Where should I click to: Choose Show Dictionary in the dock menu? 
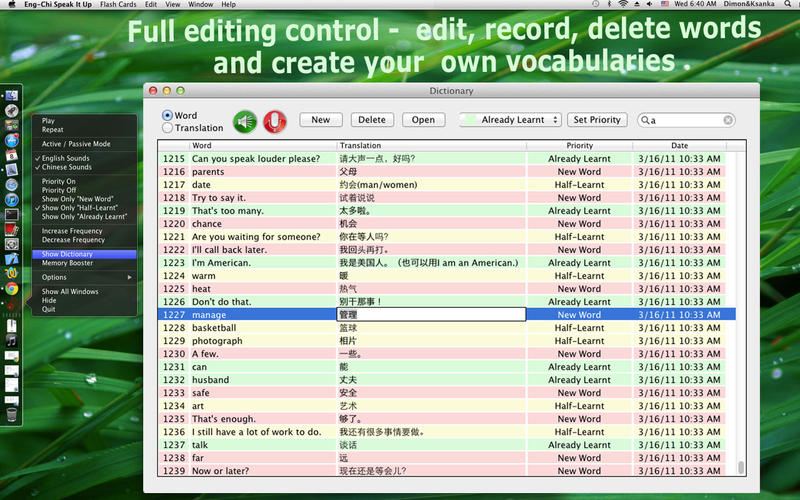[x=84, y=254]
